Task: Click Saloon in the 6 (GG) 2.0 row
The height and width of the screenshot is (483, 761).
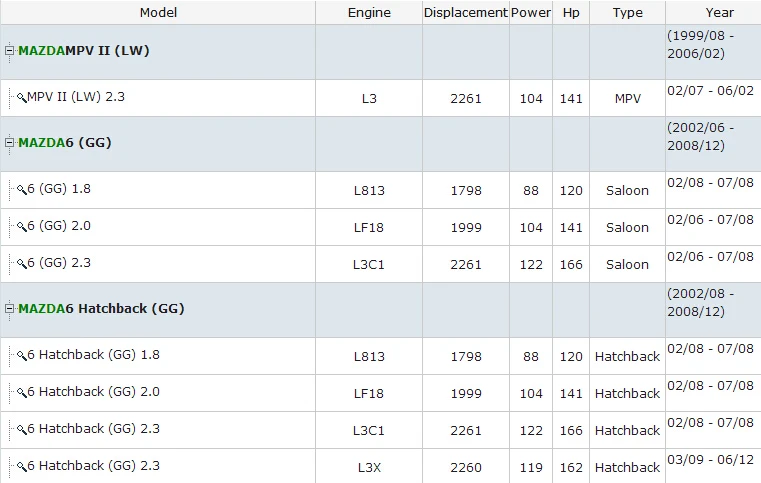Action: click(x=627, y=227)
